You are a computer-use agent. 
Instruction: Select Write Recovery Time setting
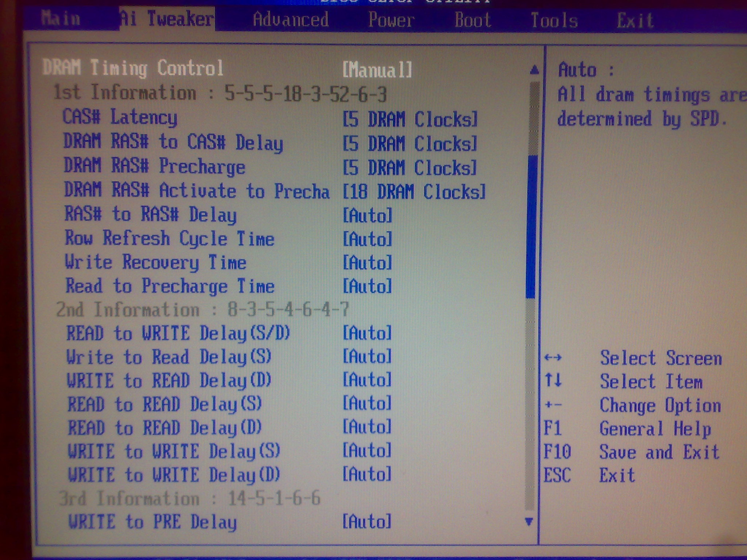(156, 262)
